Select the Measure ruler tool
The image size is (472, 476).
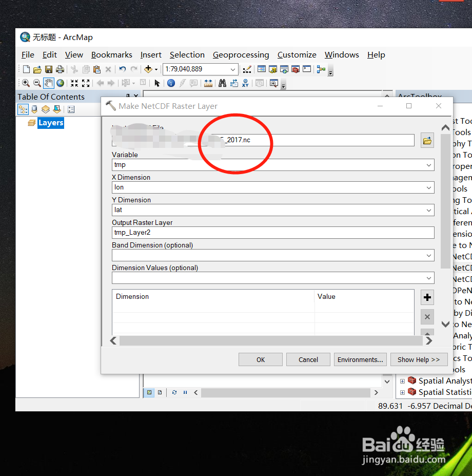(208, 83)
